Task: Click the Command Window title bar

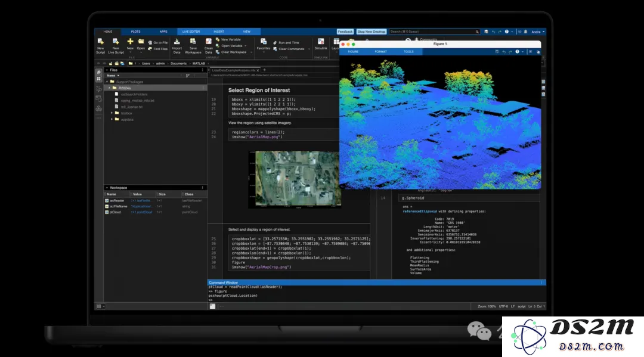Action: (x=376, y=283)
